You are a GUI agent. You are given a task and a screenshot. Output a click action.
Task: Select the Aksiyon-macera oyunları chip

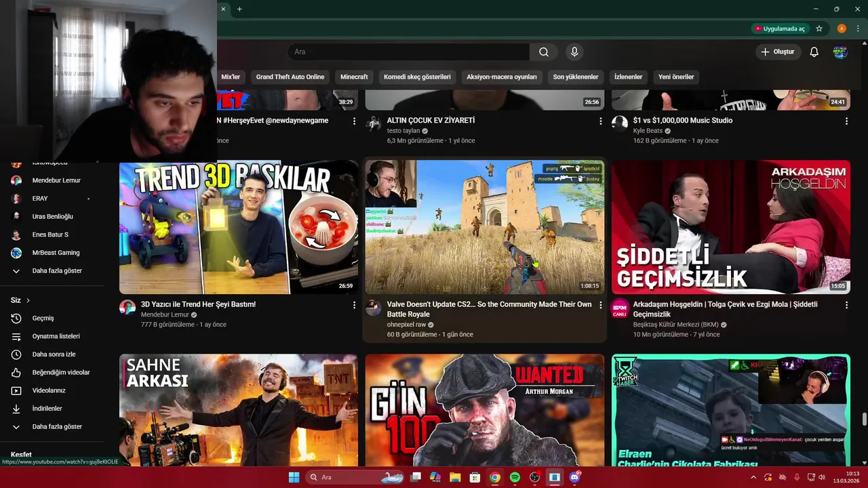502,77
